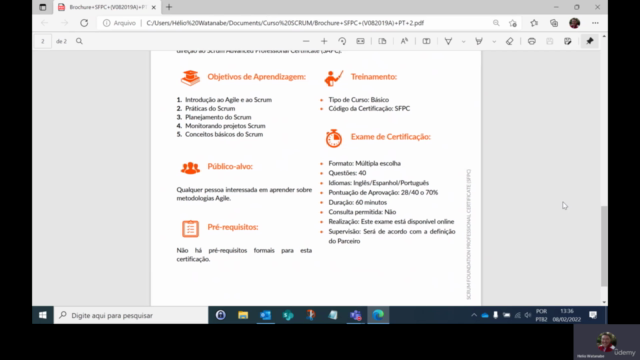Click 'Monitorando projetos Scrum' list item
640x360 pixels.
coord(225,126)
